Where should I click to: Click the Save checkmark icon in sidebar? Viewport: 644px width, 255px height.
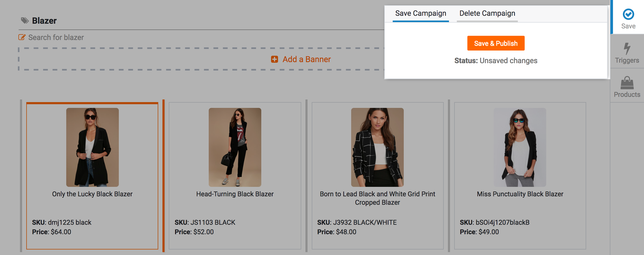pyautogui.click(x=628, y=14)
